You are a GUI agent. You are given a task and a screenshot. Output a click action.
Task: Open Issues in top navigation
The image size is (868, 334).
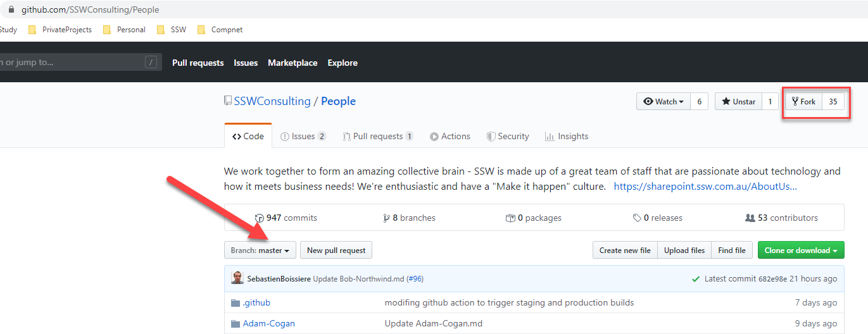(x=246, y=63)
